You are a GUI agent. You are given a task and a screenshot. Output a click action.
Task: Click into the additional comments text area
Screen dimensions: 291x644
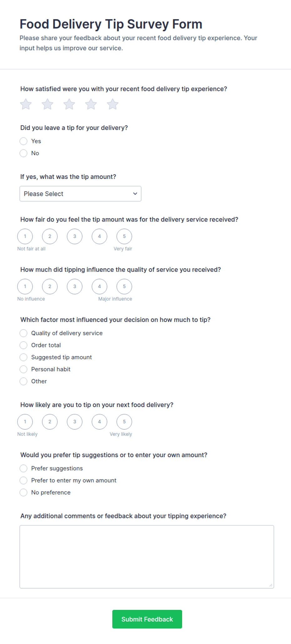pyautogui.click(x=147, y=557)
